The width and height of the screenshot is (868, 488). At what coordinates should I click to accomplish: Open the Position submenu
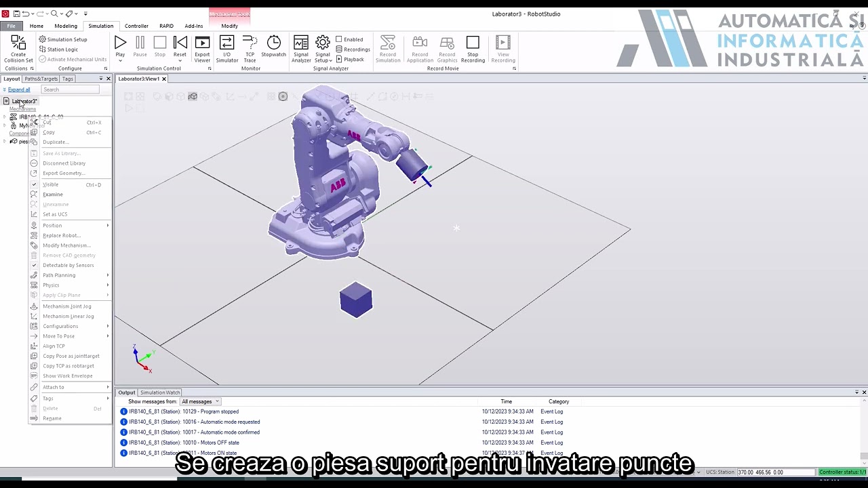coord(52,226)
